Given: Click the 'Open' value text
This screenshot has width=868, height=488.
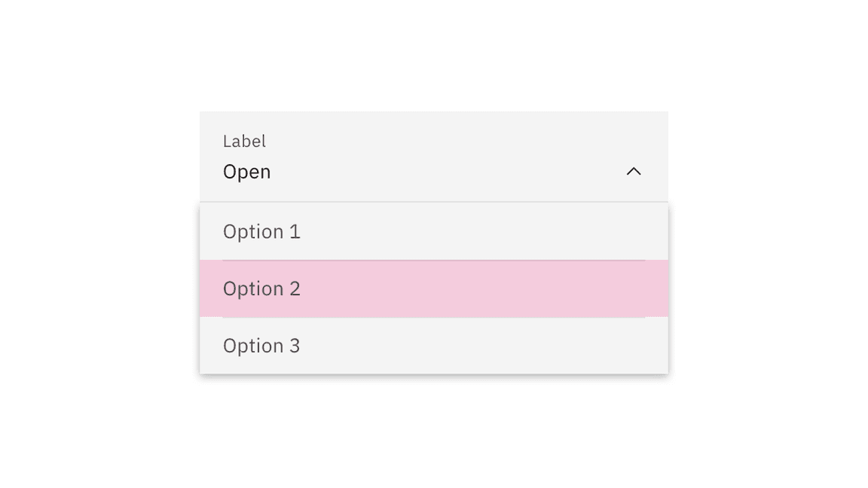Looking at the screenshot, I should point(246,172).
